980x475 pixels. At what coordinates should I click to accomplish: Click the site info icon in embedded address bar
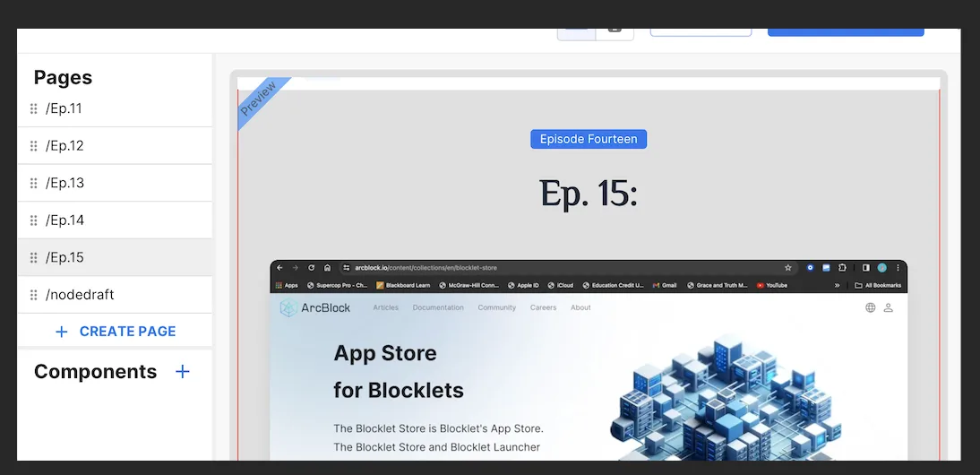(347, 267)
